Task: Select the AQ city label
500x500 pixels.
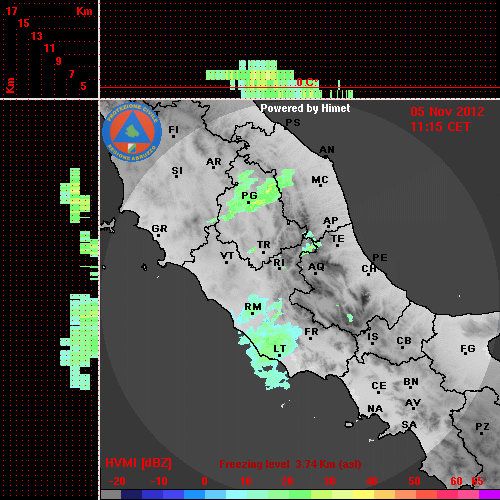Action: 316,267
